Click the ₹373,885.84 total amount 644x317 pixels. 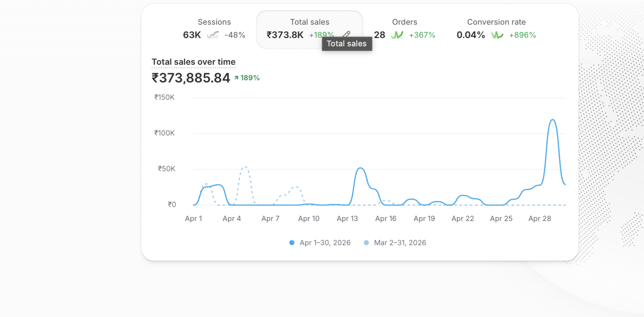pyautogui.click(x=191, y=78)
